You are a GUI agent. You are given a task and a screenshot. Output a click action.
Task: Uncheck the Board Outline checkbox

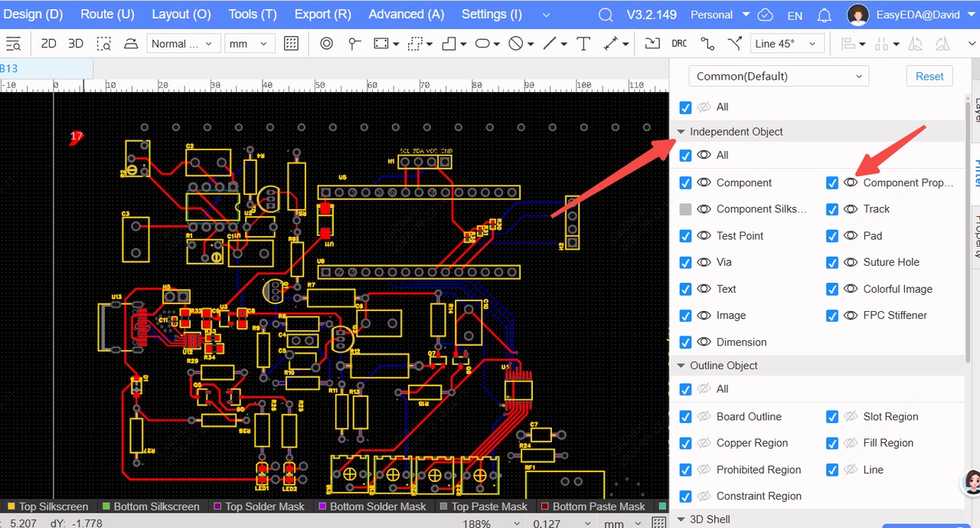click(x=685, y=417)
